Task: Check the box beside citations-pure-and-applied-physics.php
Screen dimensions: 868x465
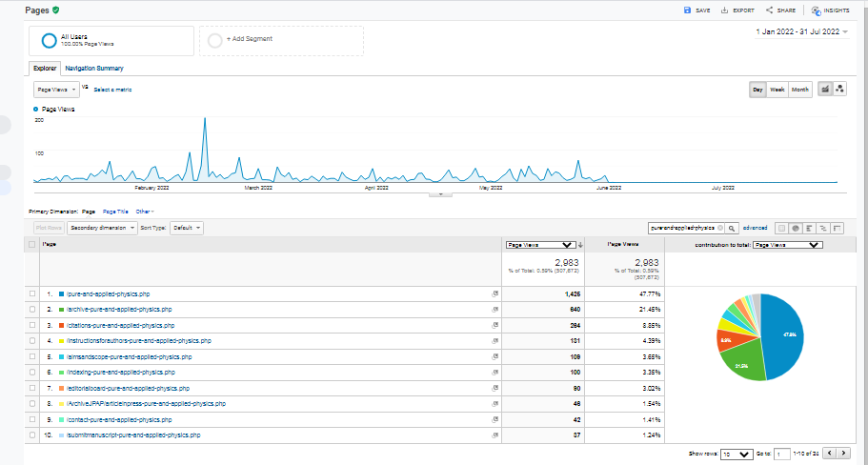Action: 32,325
